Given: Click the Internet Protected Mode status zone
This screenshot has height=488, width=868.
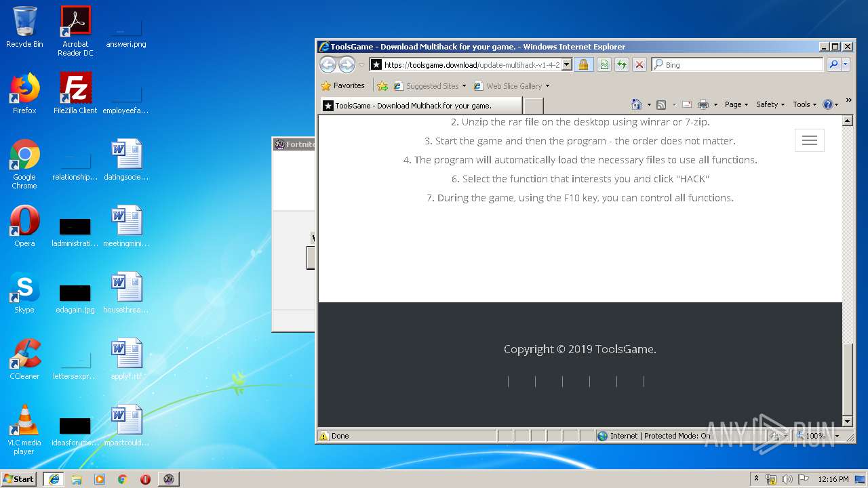Looking at the screenshot, I should coord(653,436).
